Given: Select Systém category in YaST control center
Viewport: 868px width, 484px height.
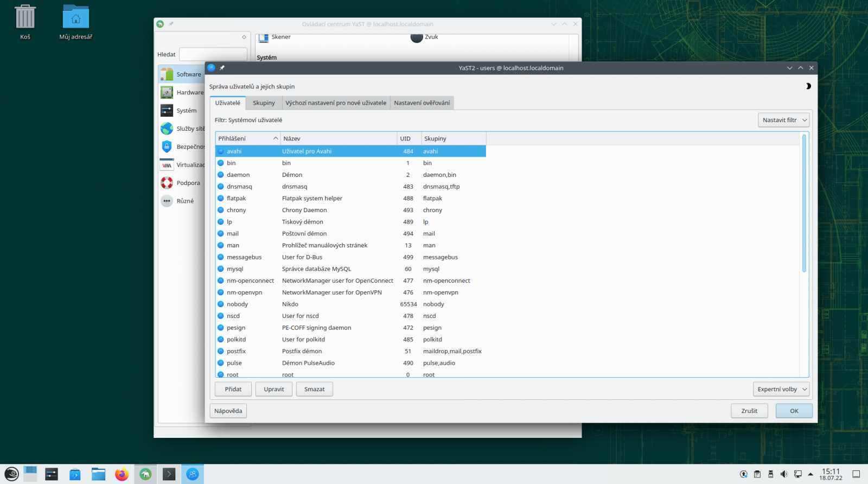Looking at the screenshot, I should click(182, 111).
